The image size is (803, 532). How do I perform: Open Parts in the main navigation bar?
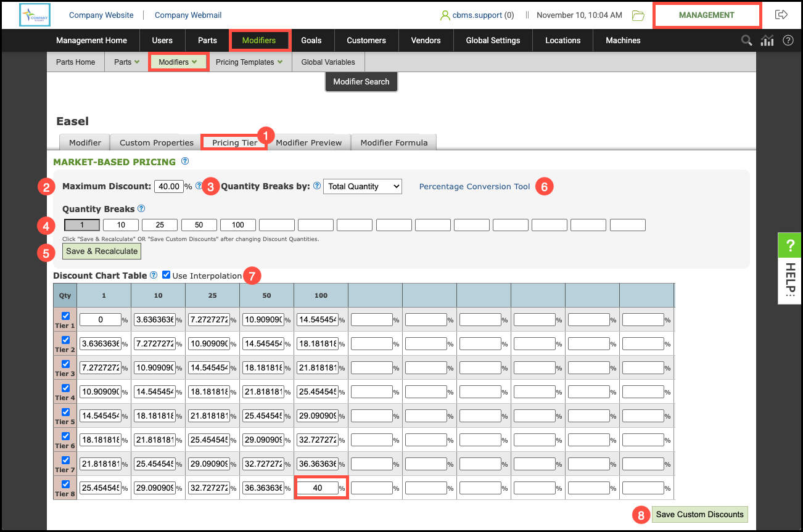[x=207, y=41]
